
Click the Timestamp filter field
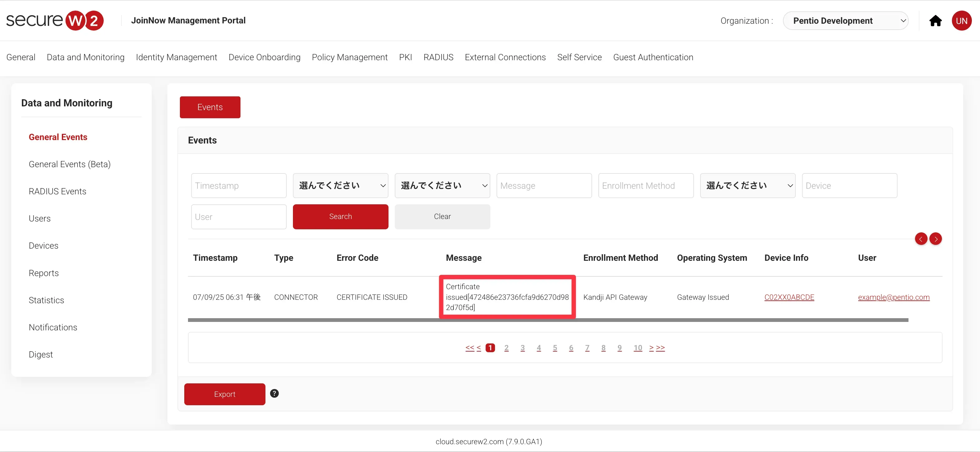(239, 186)
